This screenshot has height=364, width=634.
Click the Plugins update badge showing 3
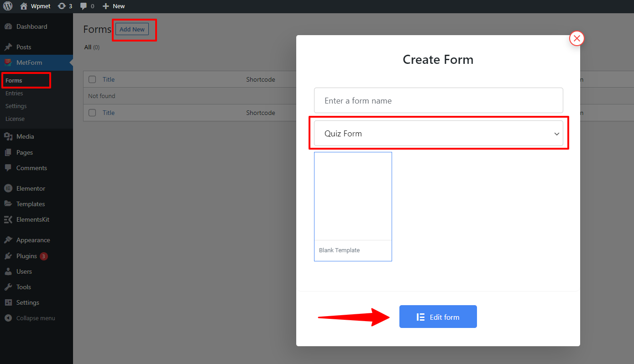pos(43,256)
